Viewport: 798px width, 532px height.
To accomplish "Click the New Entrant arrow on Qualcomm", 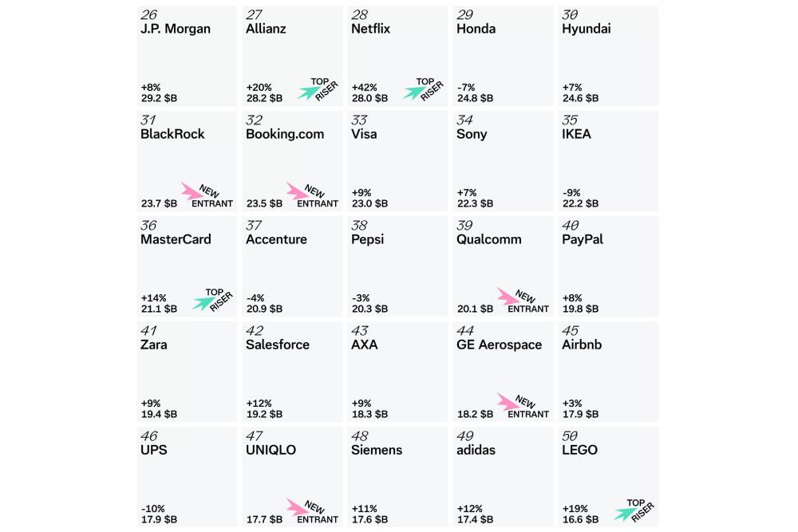I will click(507, 296).
